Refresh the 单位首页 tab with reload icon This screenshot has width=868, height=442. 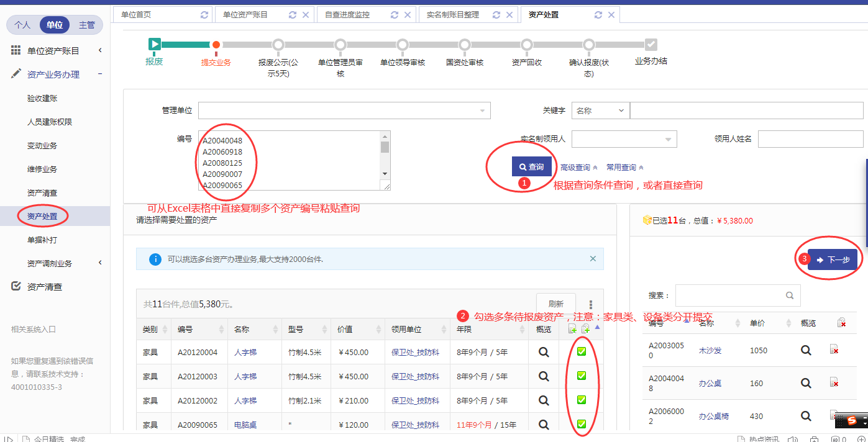204,15
